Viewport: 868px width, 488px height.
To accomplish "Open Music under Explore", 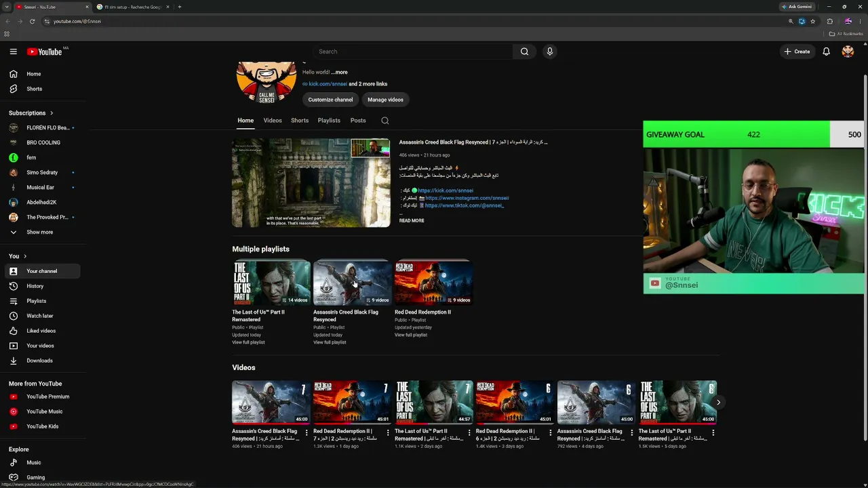I will [42, 462].
